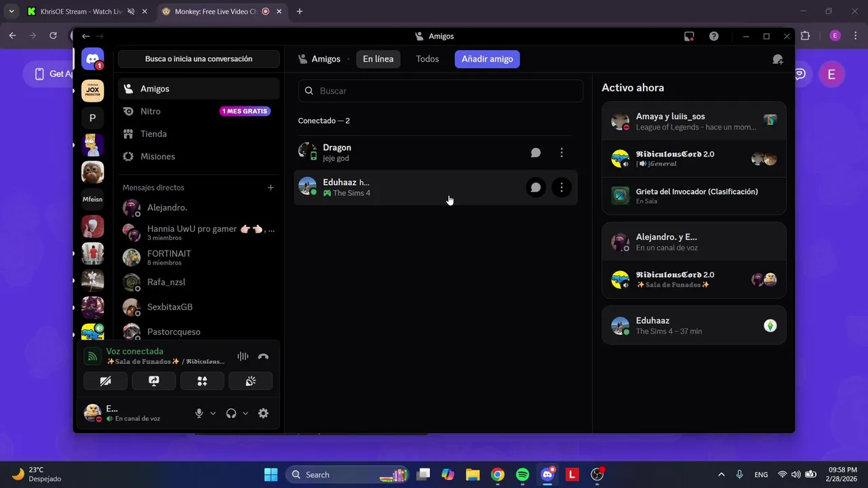
Task: Open voice noise suppression waveform icon
Action: click(243, 357)
